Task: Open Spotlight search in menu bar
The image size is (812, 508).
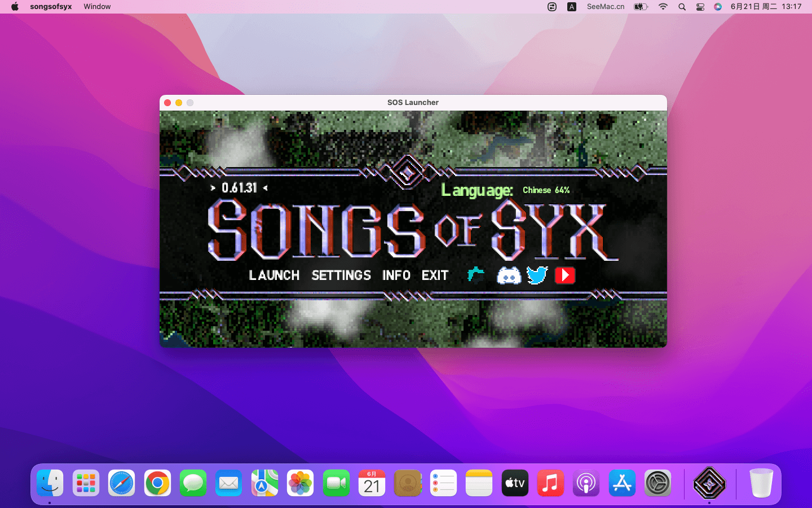Action: click(x=682, y=7)
